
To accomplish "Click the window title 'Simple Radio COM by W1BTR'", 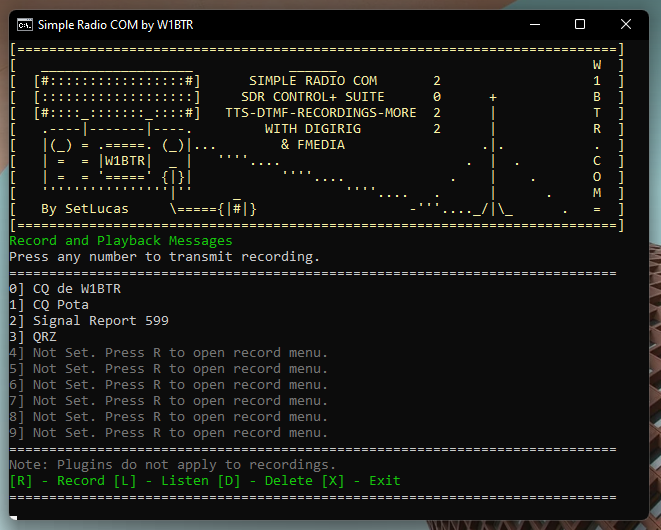I will coord(116,25).
